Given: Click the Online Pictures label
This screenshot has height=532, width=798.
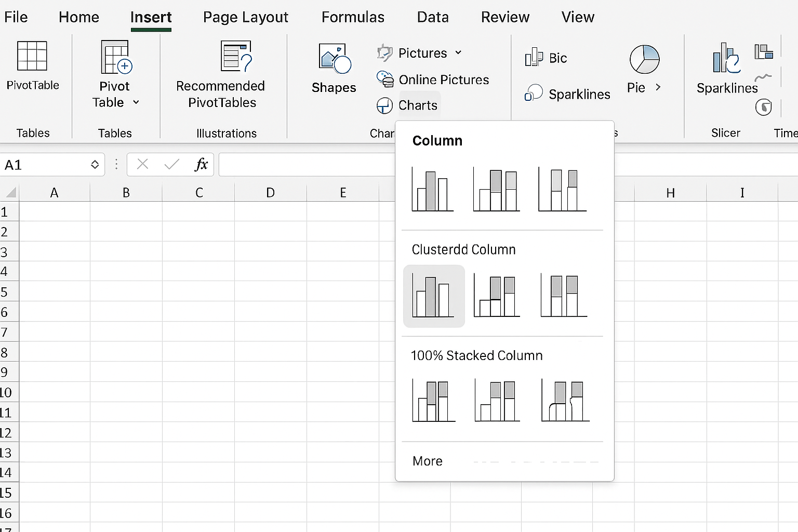Looking at the screenshot, I should tap(444, 79).
